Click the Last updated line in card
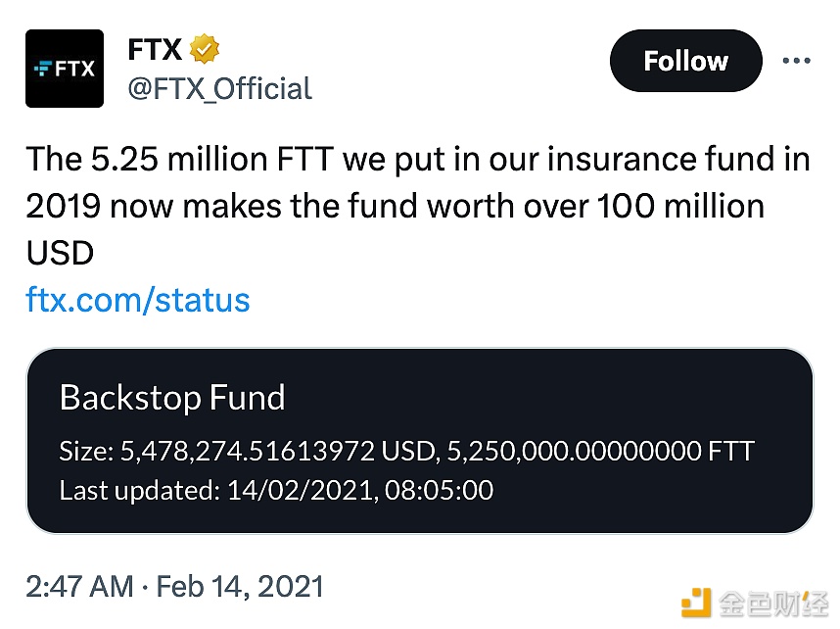Viewport: 840px width, 629px height. [276, 489]
